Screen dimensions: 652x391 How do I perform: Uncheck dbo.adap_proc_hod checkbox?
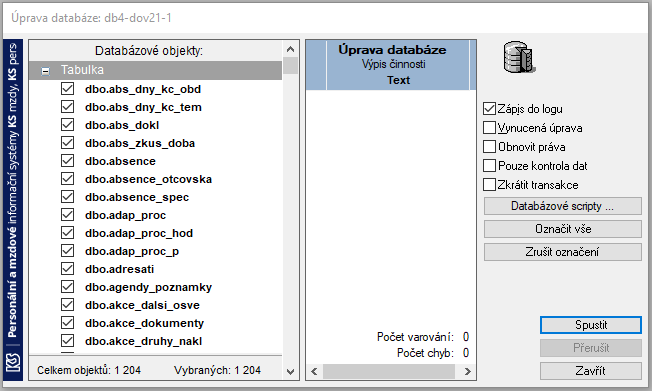tap(67, 233)
